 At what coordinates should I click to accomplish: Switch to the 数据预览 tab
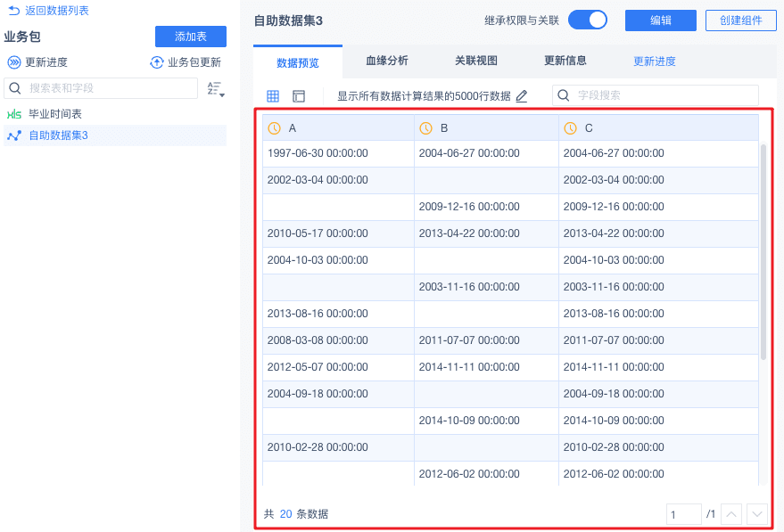pyautogui.click(x=298, y=62)
